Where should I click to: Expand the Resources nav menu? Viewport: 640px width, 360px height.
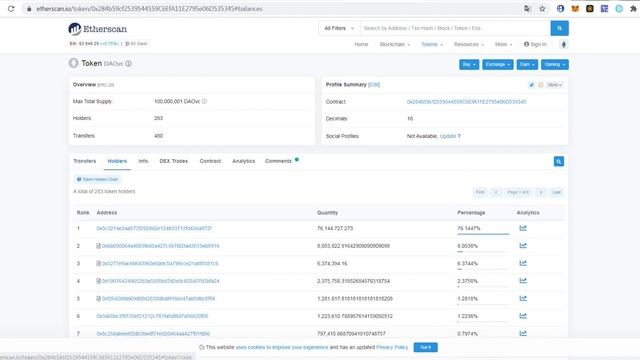point(469,44)
